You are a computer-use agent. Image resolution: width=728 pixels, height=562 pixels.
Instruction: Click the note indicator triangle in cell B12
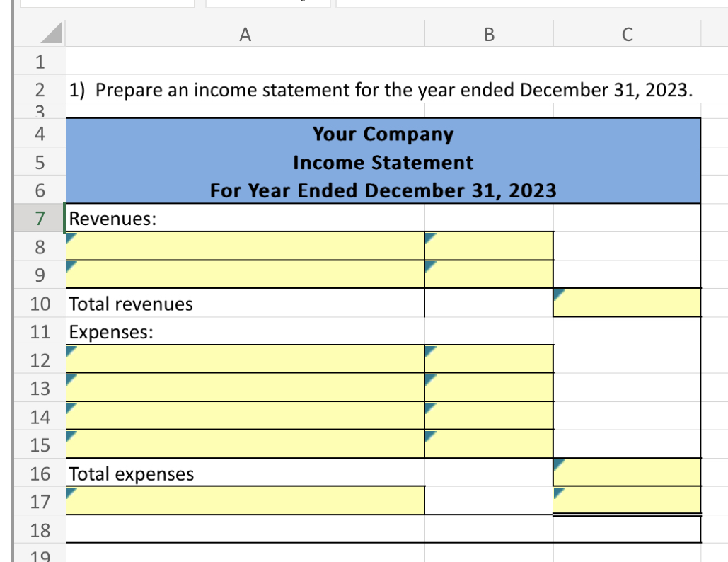[428, 349]
